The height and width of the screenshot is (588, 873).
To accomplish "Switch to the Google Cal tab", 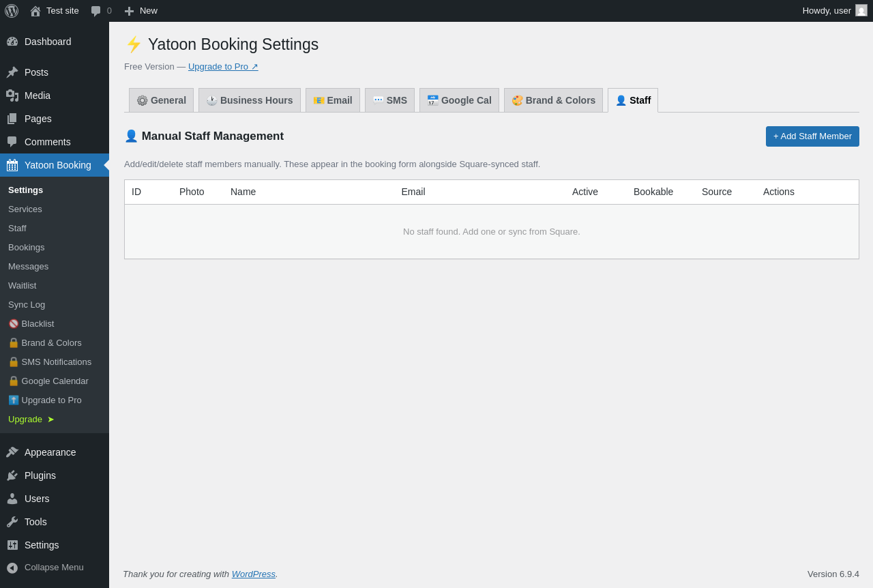I will pos(459,100).
